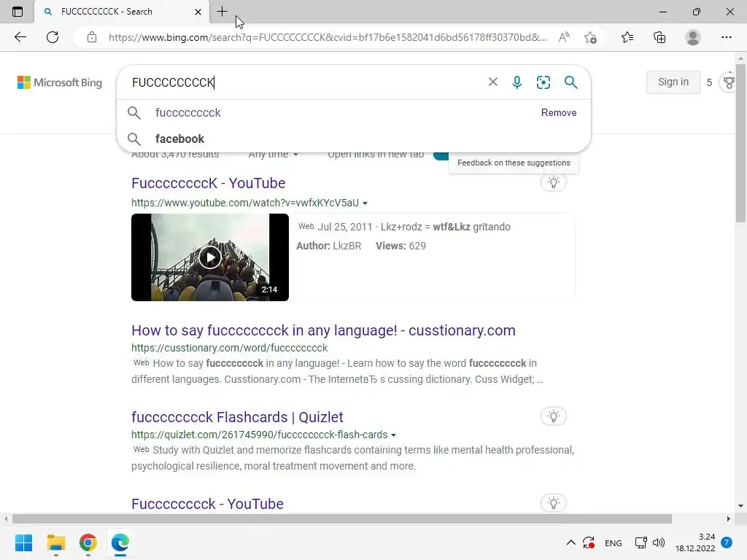The image size is (747, 560).
Task: Click Microsoft Edge taskbar icon
Action: point(120,542)
